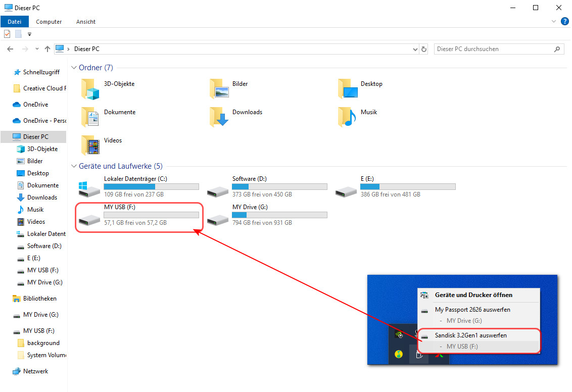Choose My Passport 2626 auswerfen
This screenshot has width=572, height=392.
coord(479,310)
